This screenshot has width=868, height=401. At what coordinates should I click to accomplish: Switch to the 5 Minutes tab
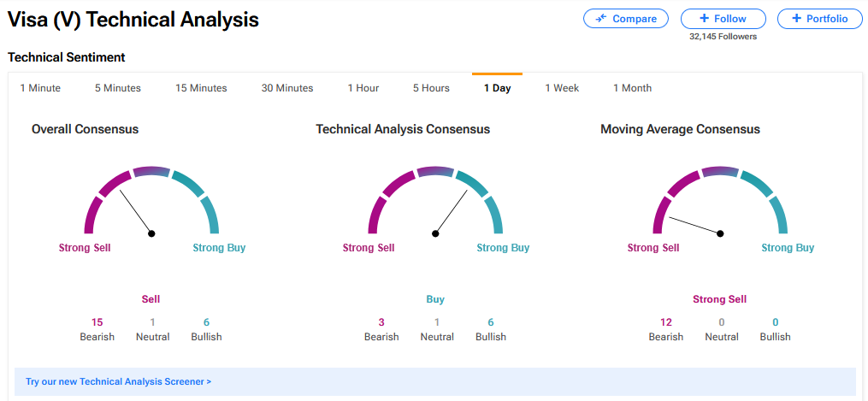pos(118,88)
